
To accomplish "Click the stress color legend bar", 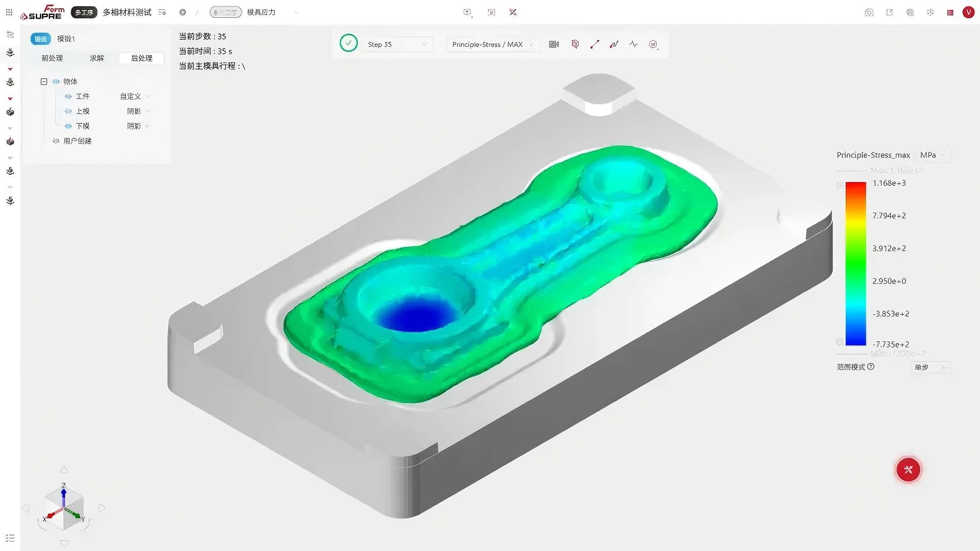I will pyautogui.click(x=856, y=263).
